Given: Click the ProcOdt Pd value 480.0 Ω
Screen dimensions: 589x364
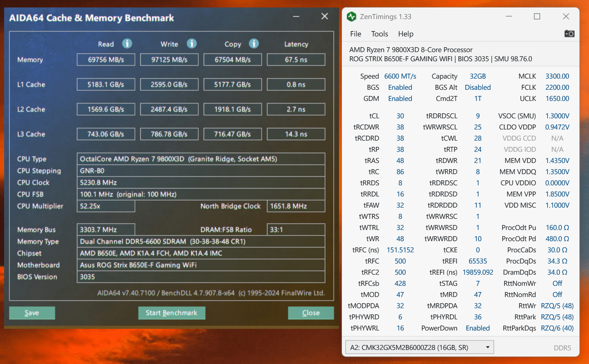Looking at the screenshot, I should point(557,239).
